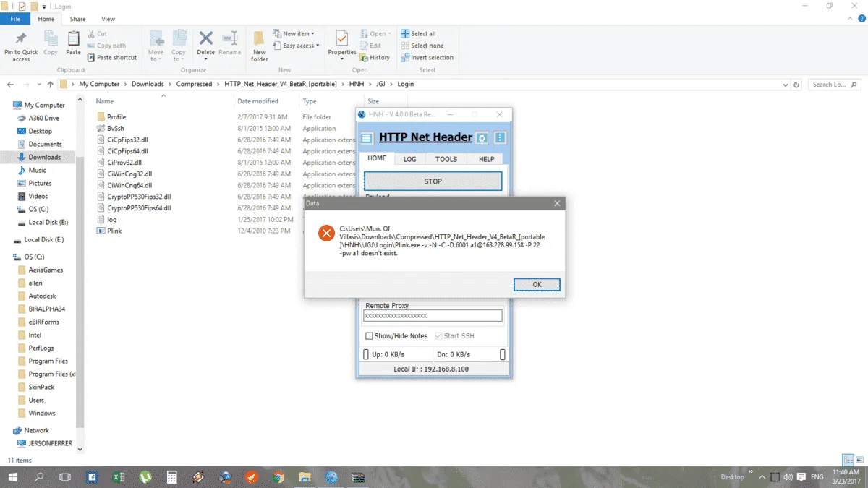Open Calculator from taskbar
This screenshot has width=868, height=488.
tap(172, 477)
